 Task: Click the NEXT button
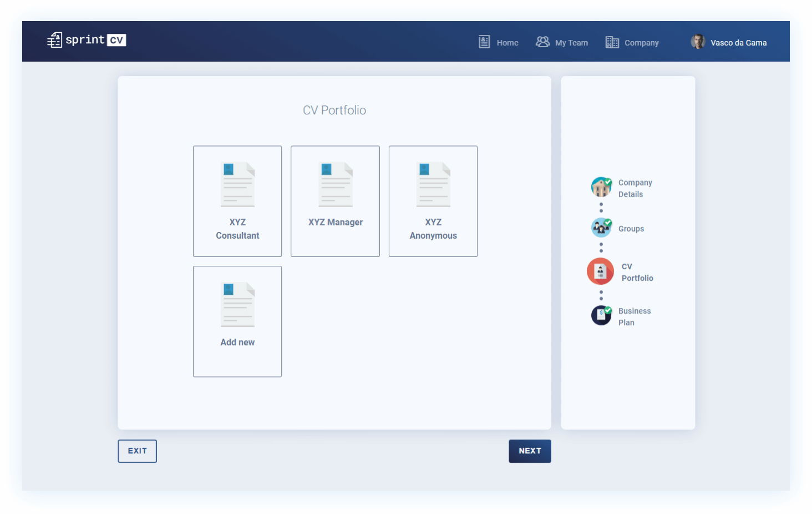coord(530,451)
